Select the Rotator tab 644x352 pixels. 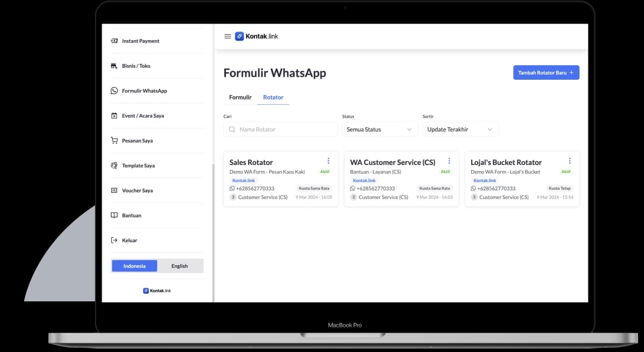coord(273,97)
